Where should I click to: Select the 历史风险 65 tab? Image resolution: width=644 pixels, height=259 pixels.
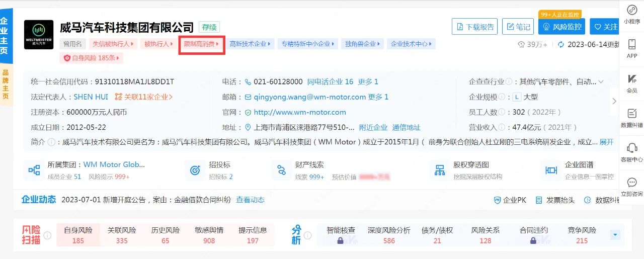(x=166, y=235)
